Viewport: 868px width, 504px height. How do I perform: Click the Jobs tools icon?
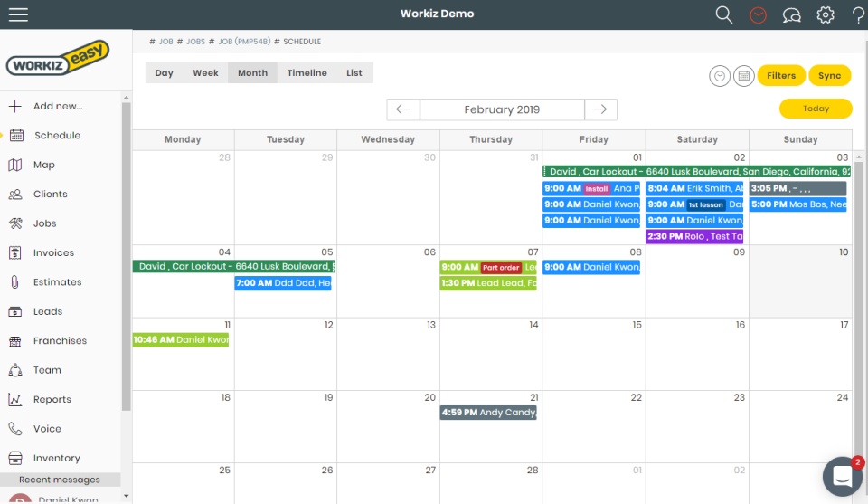pyautogui.click(x=15, y=223)
